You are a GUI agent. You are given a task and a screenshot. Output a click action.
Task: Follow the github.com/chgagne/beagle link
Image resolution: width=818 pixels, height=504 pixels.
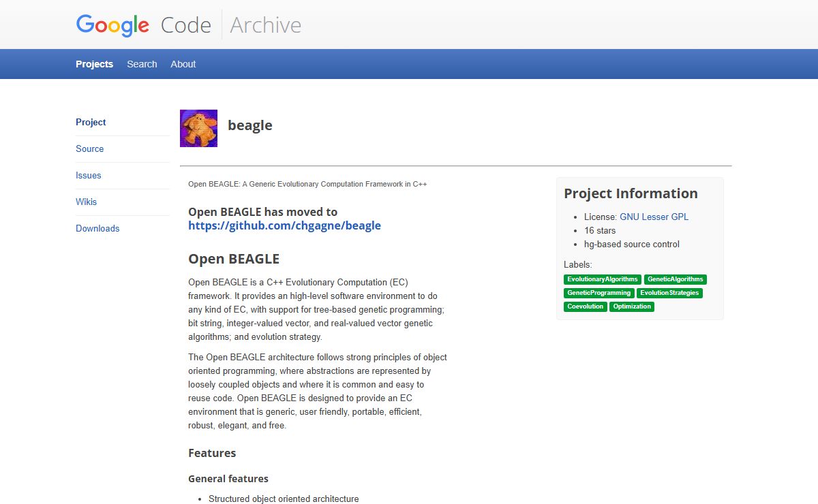point(284,225)
